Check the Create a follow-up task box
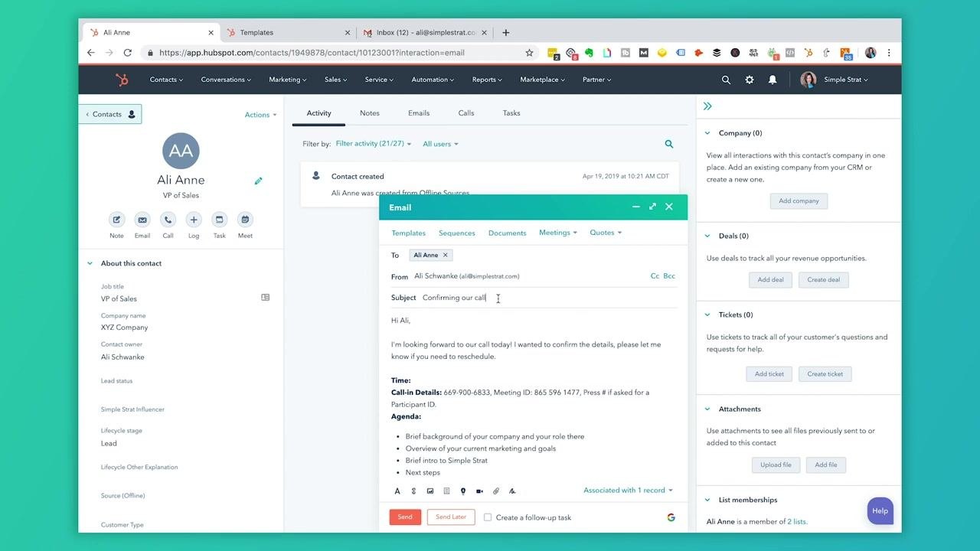The height and width of the screenshot is (551, 980). coord(488,517)
